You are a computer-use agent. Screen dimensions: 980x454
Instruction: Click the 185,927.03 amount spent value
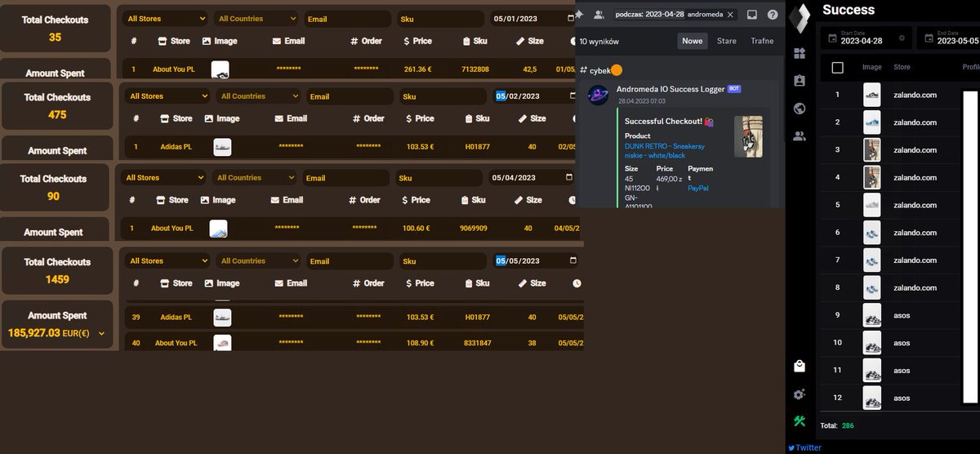coord(34,333)
